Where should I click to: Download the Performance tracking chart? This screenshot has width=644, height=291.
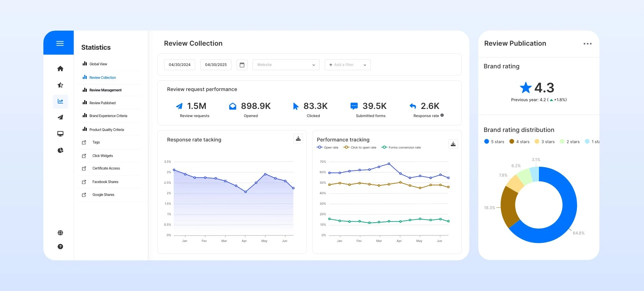click(453, 144)
